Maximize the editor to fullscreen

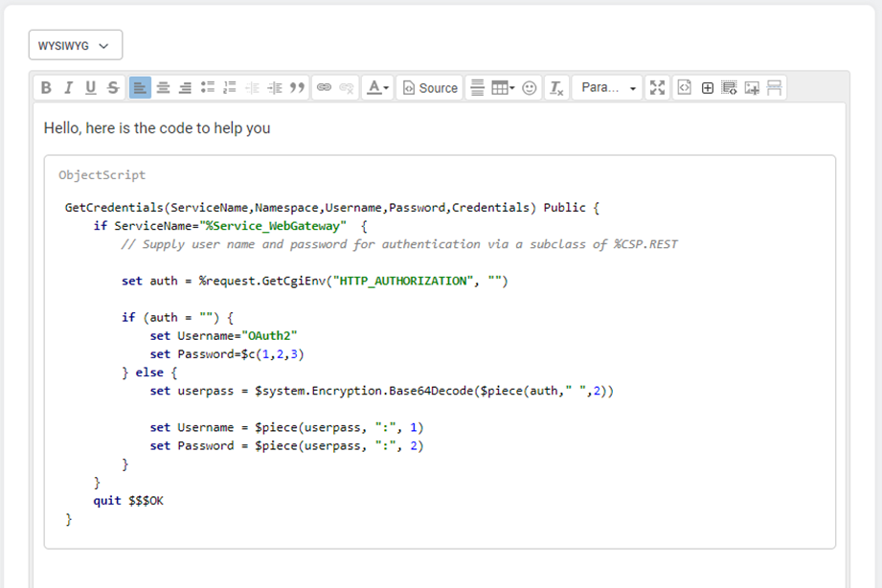click(657, 88)
